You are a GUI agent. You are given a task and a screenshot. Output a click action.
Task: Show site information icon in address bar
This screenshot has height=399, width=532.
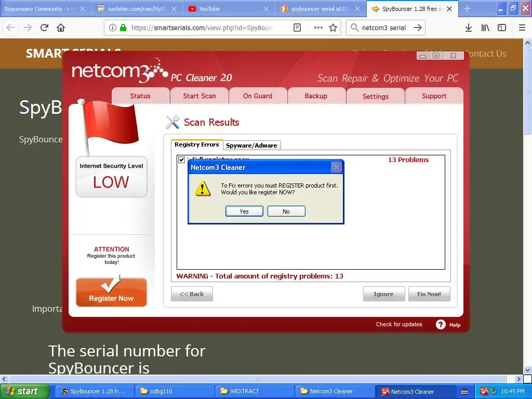click(x=113, y=28)
